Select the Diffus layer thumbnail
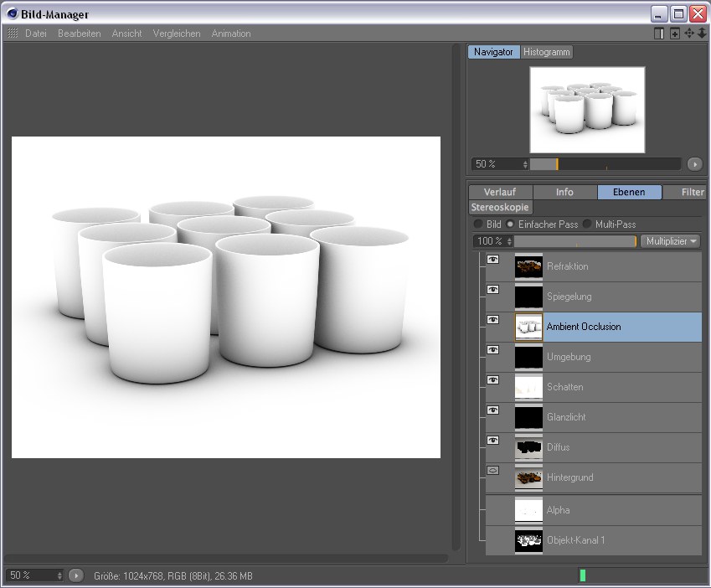 click(x=528, y=447)
